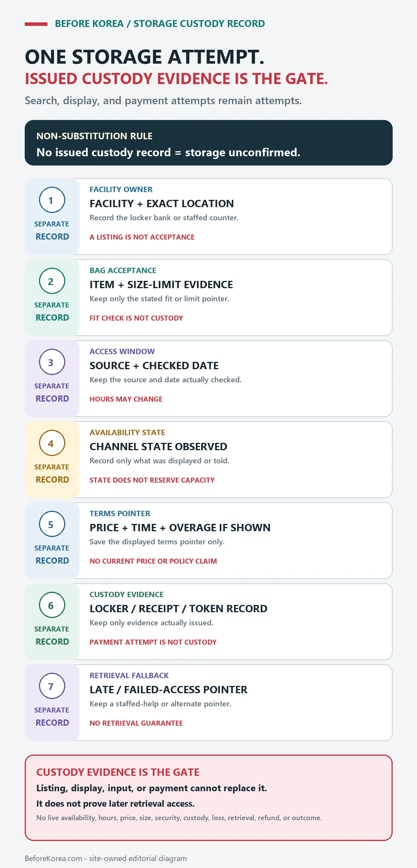Select Channel State Observed heading
417x868 pixels.
(158, 447)
